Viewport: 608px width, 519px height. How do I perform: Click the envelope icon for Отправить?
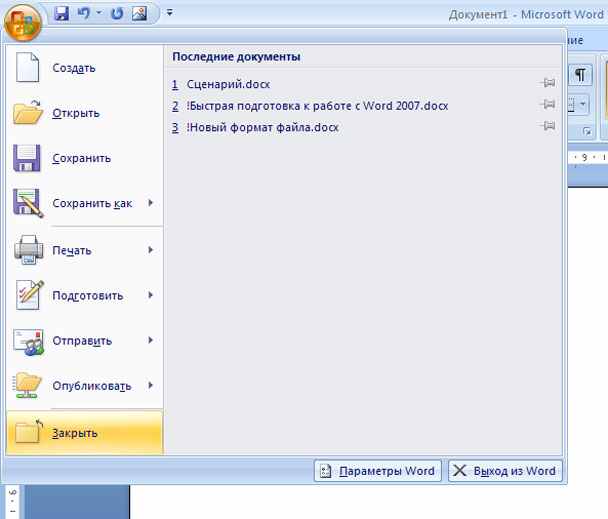pos(28,342)
